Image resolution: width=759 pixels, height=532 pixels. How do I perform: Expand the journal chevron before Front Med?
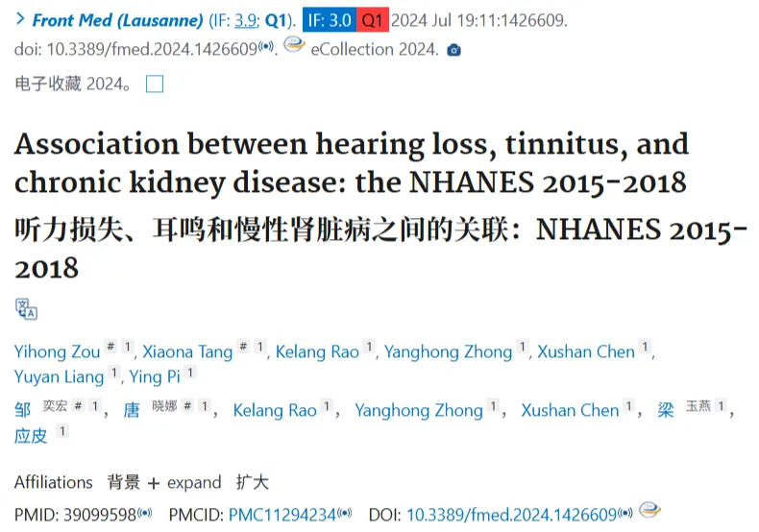tap(20, 19)
